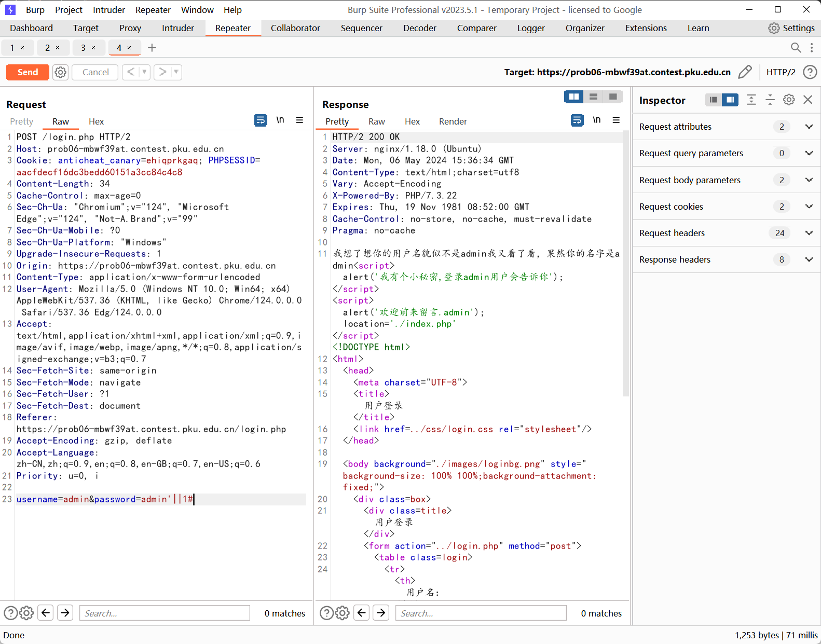Switch to Collaborator tab
Screen dimensions: 821x644
[x=295, y=28]
